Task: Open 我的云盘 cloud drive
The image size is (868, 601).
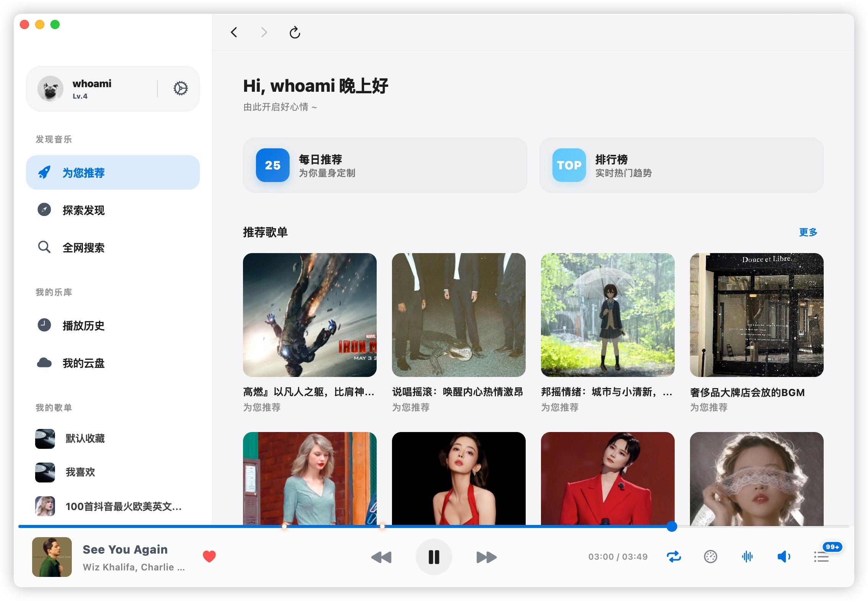Action: [x=84, y=363]
